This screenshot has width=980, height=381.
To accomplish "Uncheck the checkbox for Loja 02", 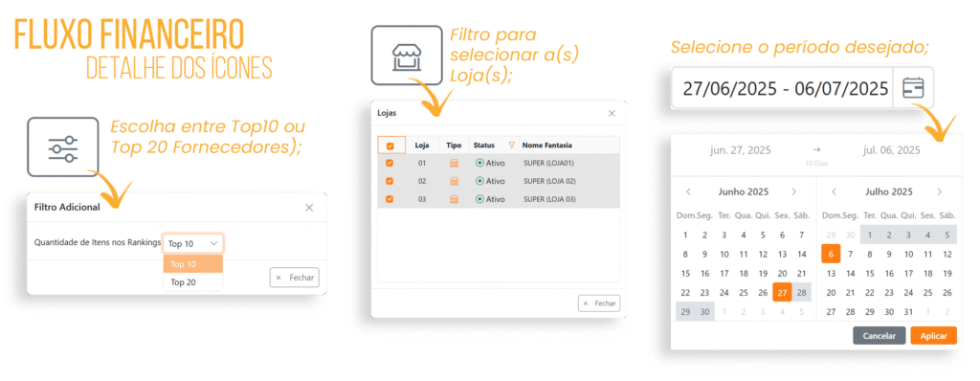I will (390, 182).
